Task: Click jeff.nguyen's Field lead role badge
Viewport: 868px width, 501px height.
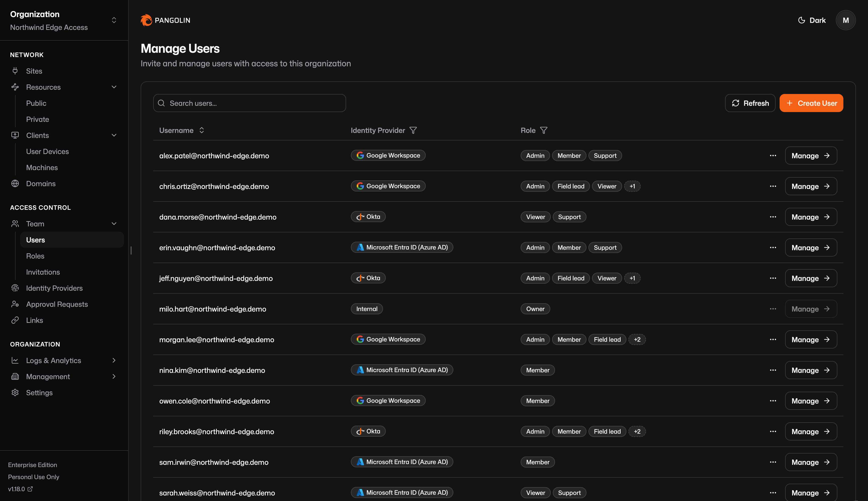Action: click(571, 278)
